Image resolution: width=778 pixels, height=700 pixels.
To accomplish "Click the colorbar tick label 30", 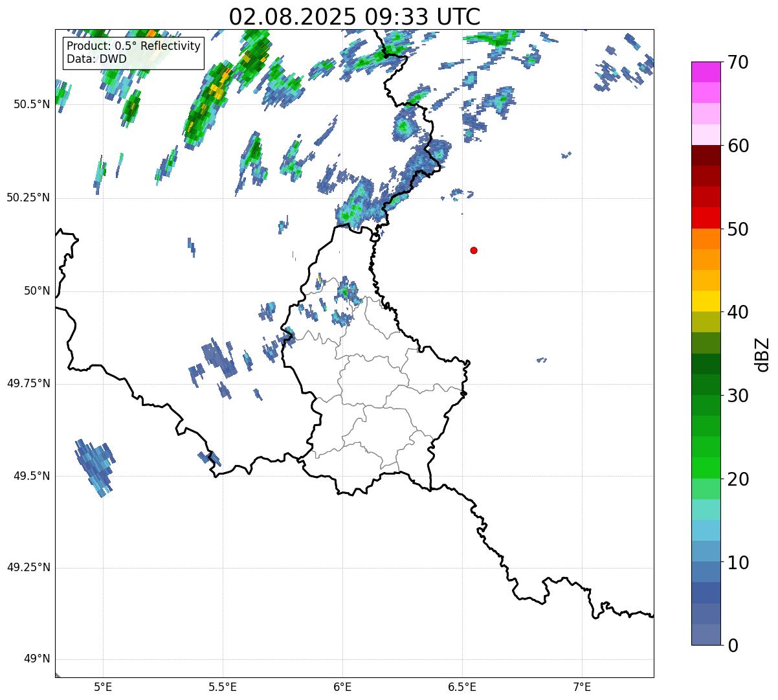I will [x=737, y=396].
